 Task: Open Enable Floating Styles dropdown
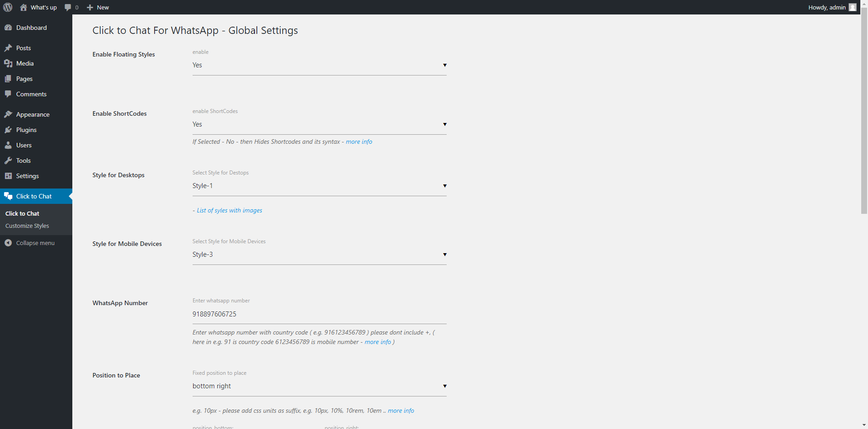[x=319, y=65]
